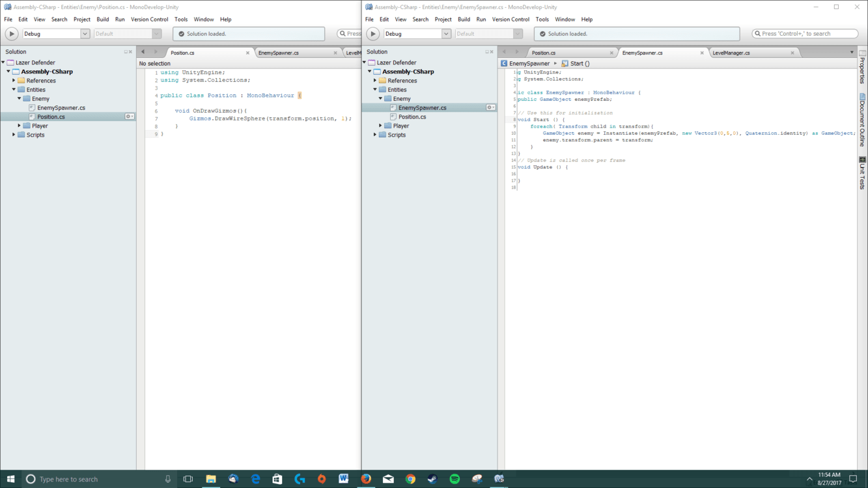Open options gear on highlighted EnemySpawner.cs tree row
This screenshot has height=488, width=868.
point(490,107)
